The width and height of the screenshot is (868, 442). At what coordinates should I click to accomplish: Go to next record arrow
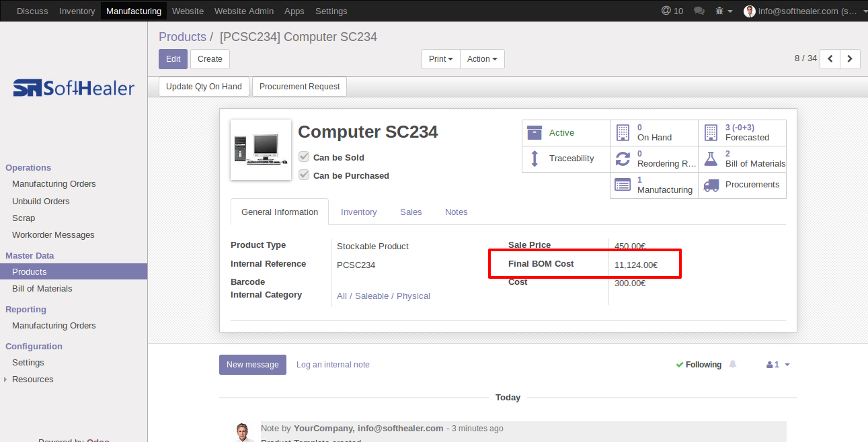pyautogui.click(x=850, y=59)
